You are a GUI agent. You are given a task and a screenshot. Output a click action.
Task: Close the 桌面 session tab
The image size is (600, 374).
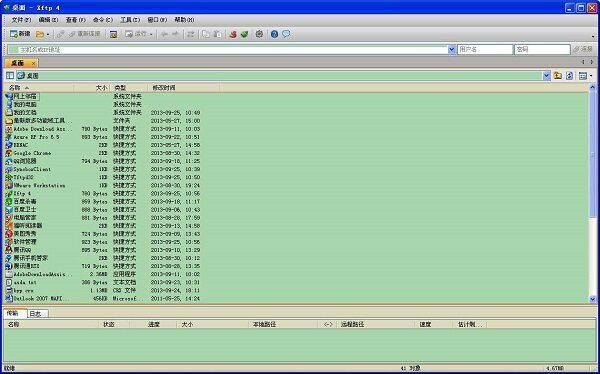34,63
